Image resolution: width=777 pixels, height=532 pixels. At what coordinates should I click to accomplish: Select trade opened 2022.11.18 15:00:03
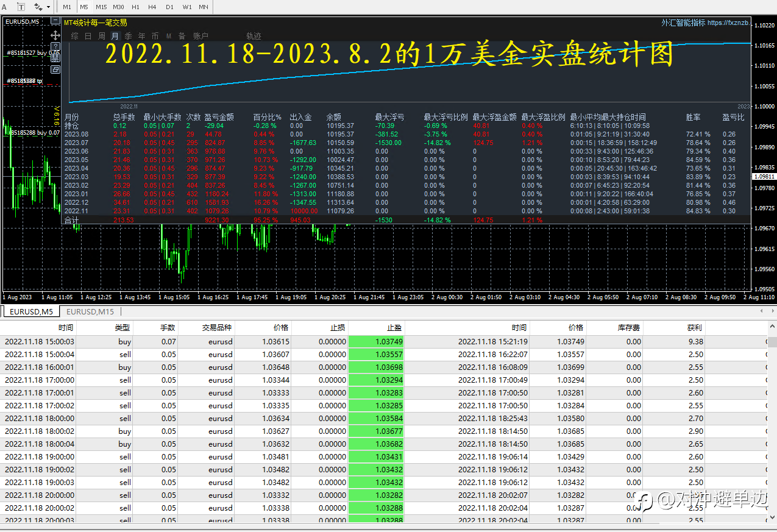click(x=384, y=342)
